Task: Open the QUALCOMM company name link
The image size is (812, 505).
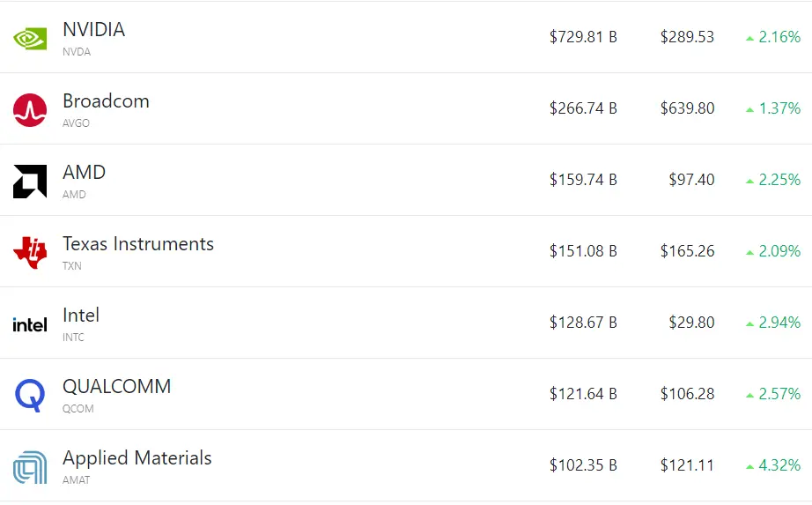Action: [116, 387]
